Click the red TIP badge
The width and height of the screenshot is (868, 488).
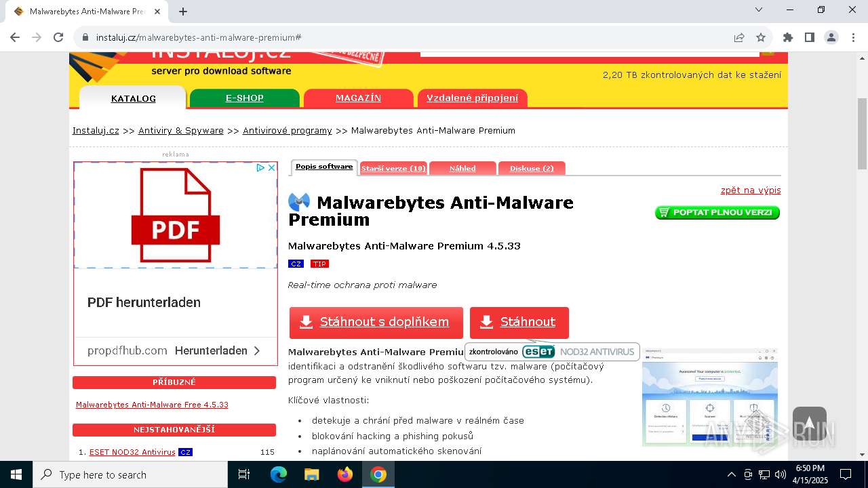319,264
